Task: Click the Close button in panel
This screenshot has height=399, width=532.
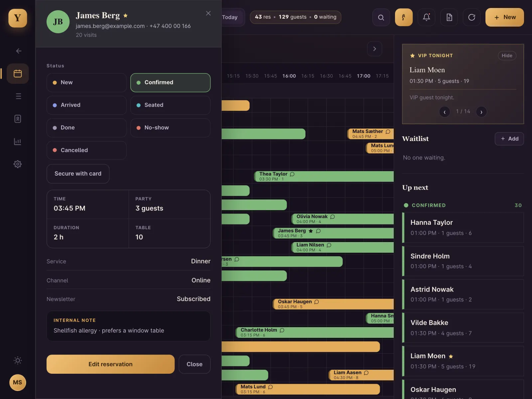Action: [x=195, y=364]
